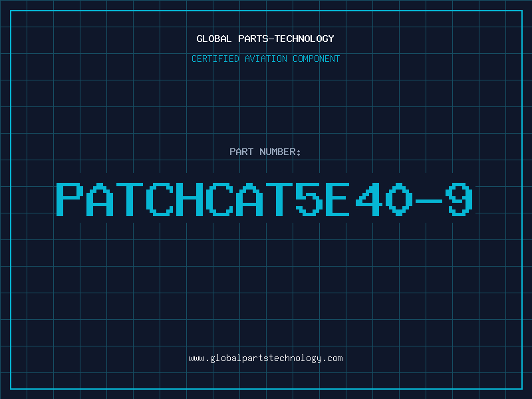Click the CERTIFIED AVIATION COMPONENT subtitle
This screenshot has height=399, width=532.
point(265,59)
